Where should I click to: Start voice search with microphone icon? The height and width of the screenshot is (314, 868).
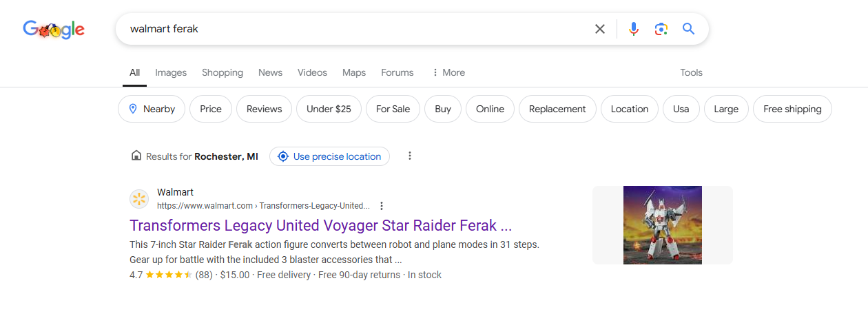coord(634,29)
